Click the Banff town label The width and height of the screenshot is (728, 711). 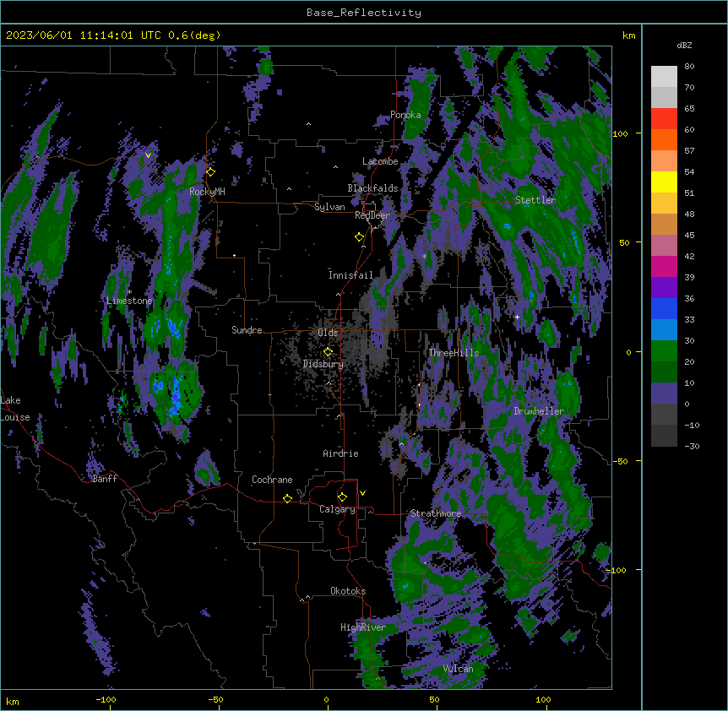point(105,479)
